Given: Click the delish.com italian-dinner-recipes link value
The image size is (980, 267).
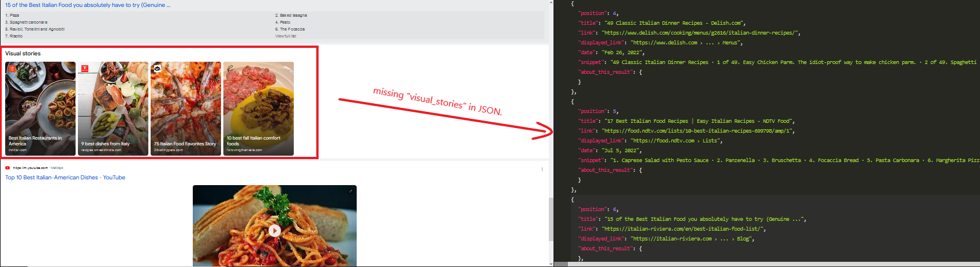Looking at the screenshot, I should click(x=701, y=33).
